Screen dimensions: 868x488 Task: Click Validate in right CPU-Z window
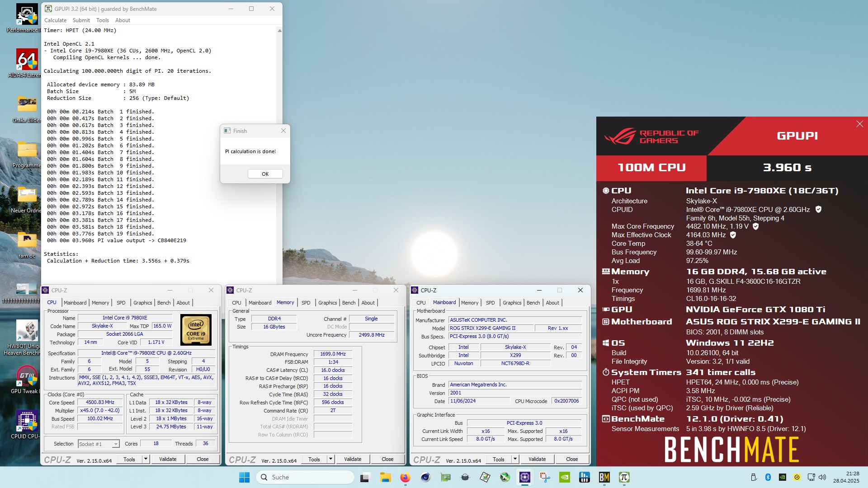[x=537, y=459]
